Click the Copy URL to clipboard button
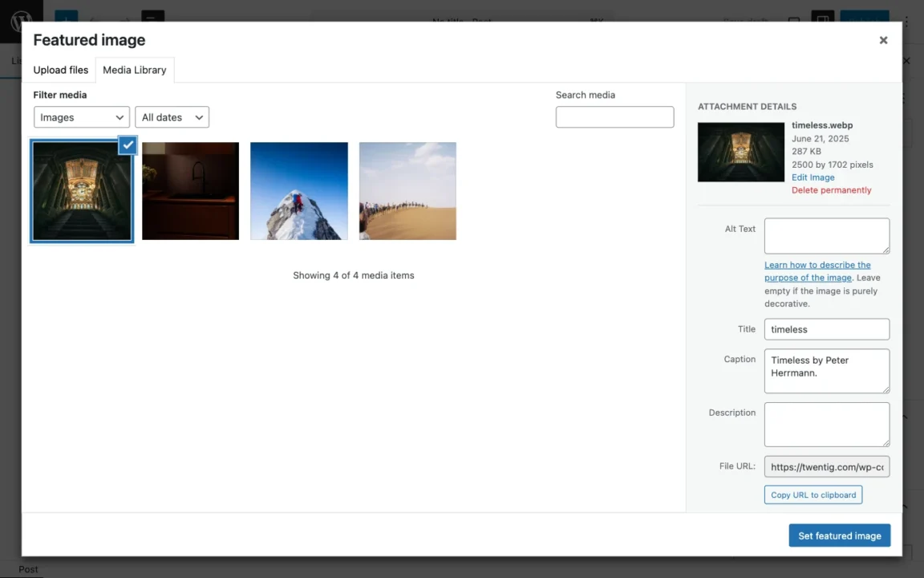 tap(813, 495)
